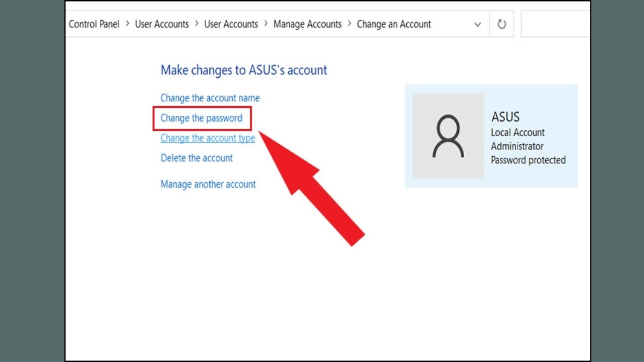Expand chevron before Manage Accounts breadcrumb

pyautogui.click(x=266, y=24)
